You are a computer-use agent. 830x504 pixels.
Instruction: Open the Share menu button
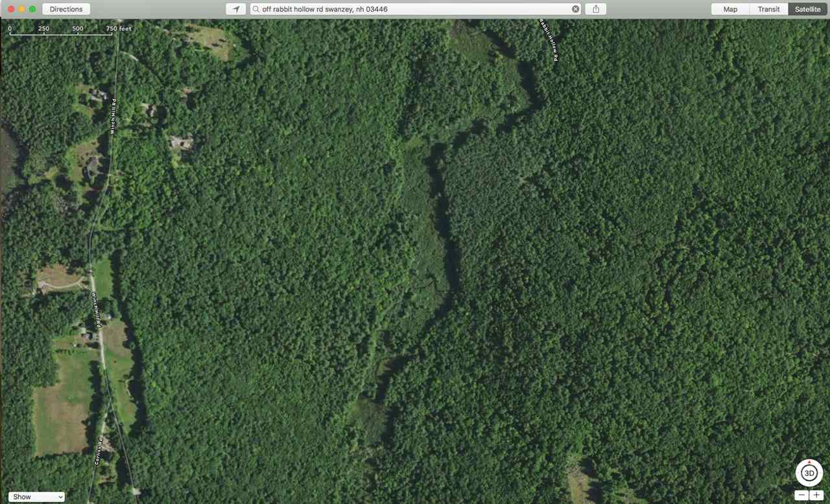[x=595, y=9]
